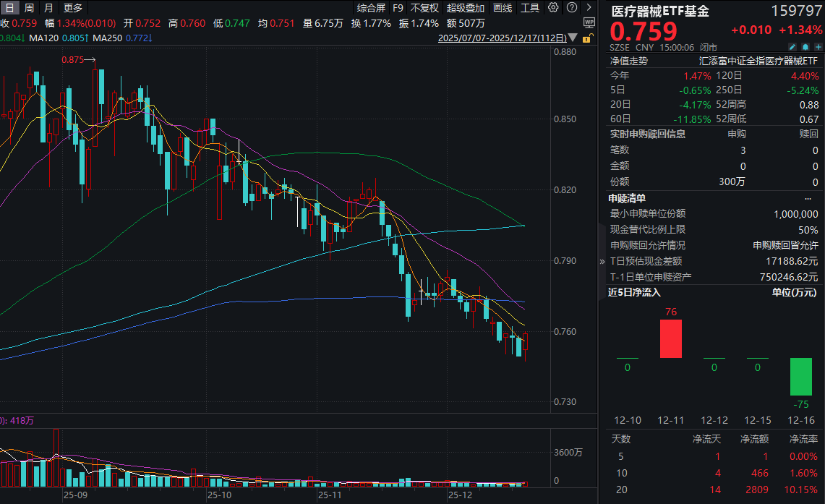Open the 更多 periods menu
The height and width of the screenshot is (504, 825).
(72, 8)
